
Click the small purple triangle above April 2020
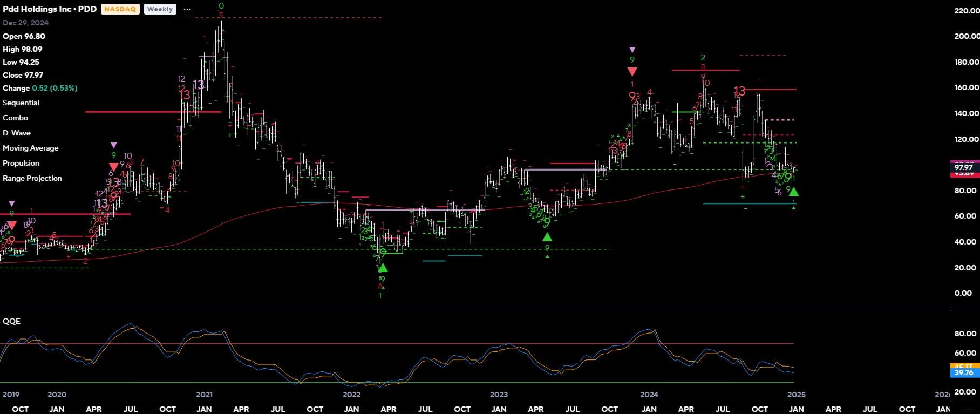(x=113, y=145)
